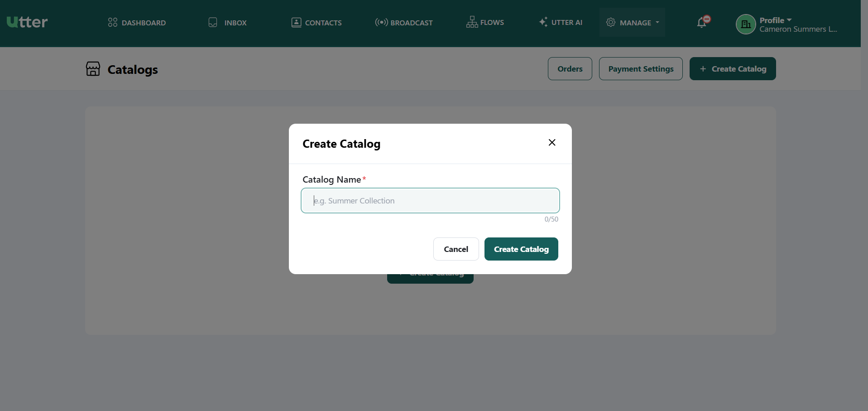Click the Utter logo
The width and height of the screenshot is (868, 411).
click(27, 22)
